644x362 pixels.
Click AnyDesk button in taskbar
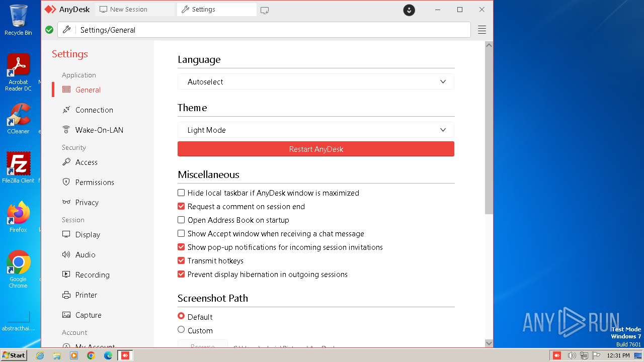pos(125,355)
